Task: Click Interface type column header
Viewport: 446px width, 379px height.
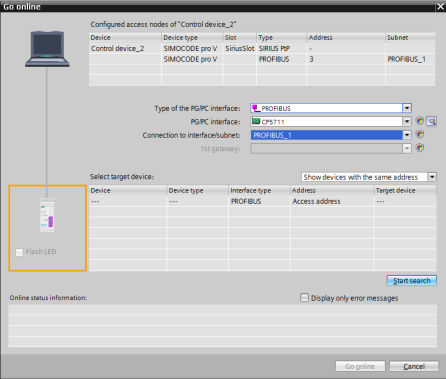Action: point(259,190)
